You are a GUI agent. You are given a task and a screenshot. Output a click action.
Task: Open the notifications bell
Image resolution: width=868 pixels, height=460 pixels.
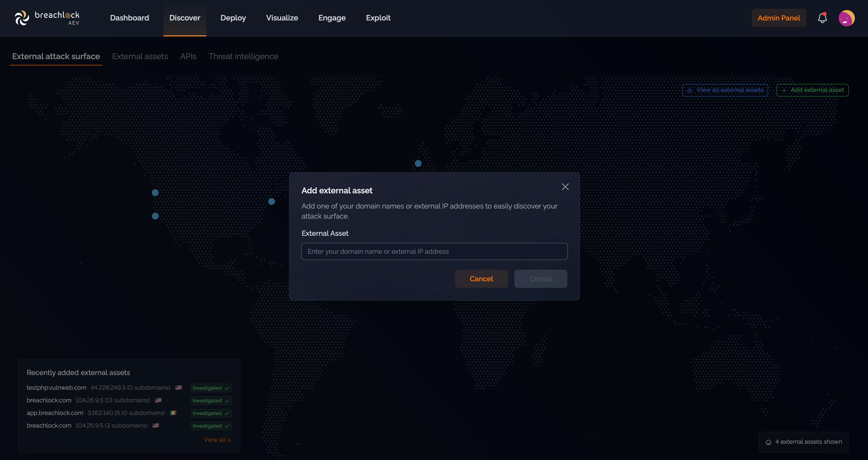822,18
